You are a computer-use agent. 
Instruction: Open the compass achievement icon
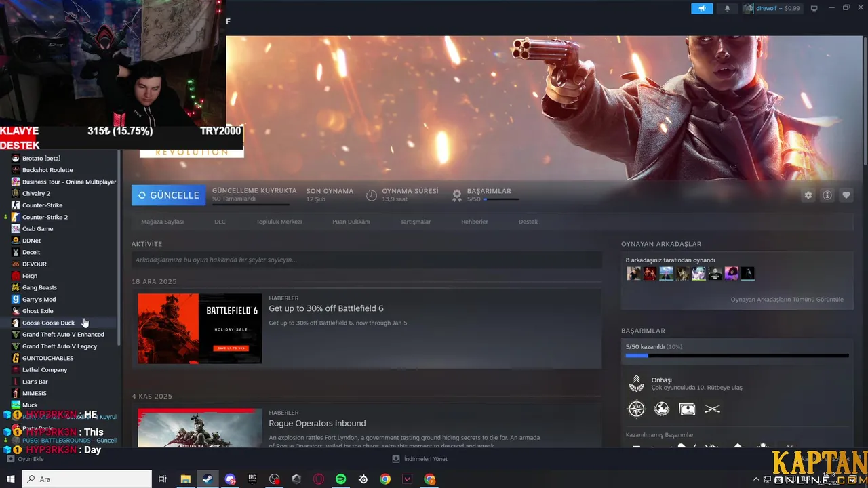click(636, 409)
